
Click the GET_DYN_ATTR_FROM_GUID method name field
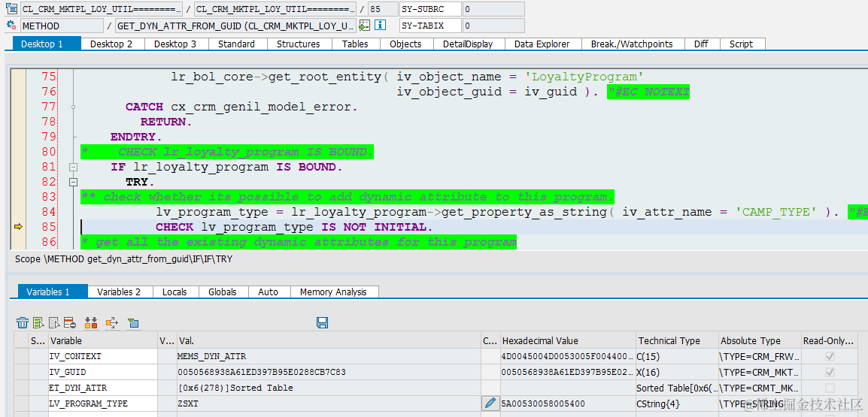click(235, 26)
